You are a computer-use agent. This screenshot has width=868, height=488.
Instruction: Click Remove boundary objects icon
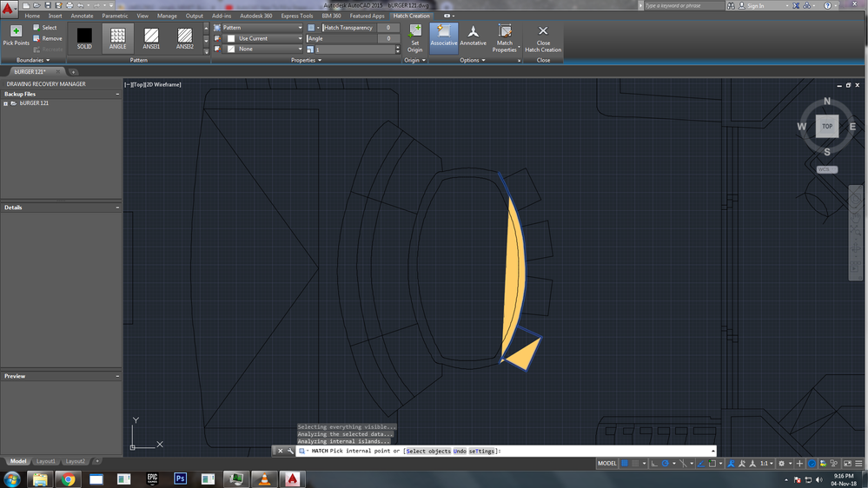[x=36, y=38]
